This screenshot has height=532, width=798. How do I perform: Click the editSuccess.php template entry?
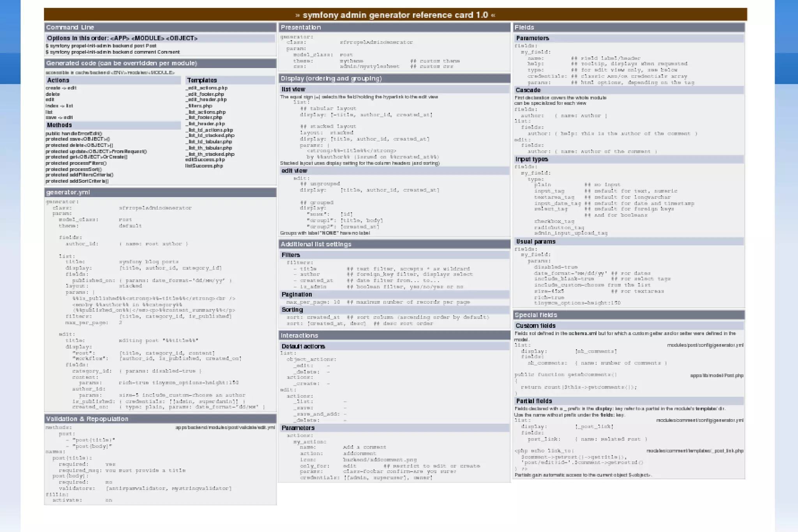point(205,159)
